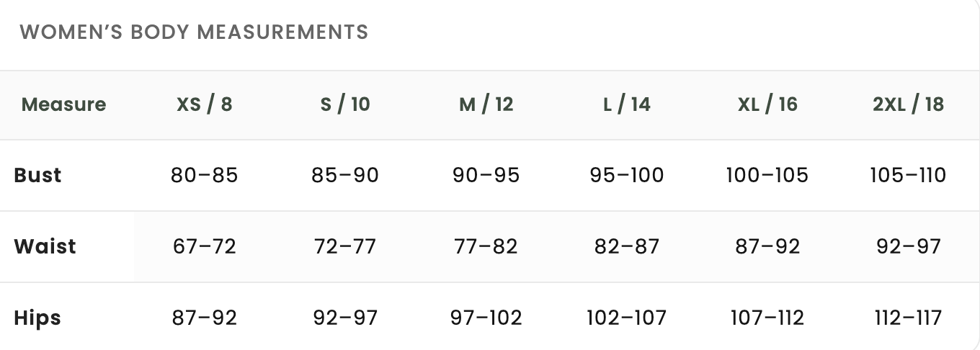
Task: Click the 112–117 hips value
Action: (908, 318)
